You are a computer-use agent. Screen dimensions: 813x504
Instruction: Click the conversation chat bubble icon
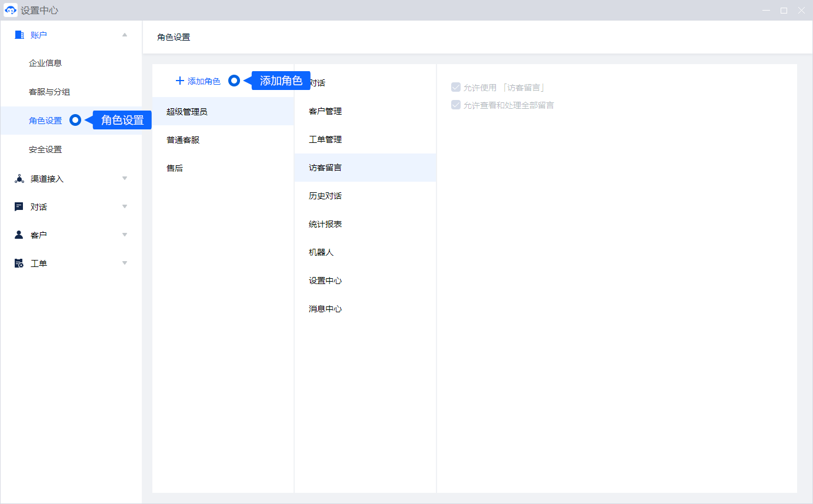click(x=19, y=207)
